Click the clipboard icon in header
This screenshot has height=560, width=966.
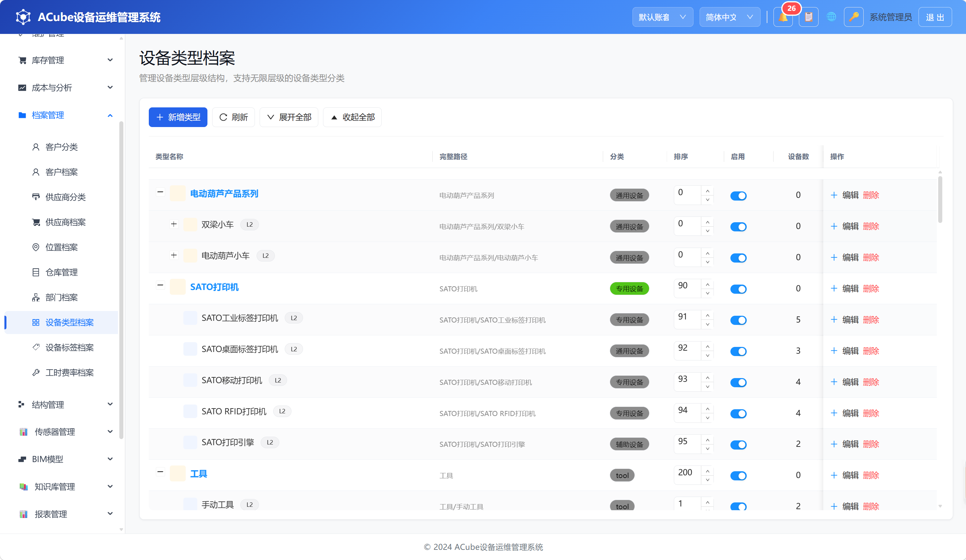(808, 17)
